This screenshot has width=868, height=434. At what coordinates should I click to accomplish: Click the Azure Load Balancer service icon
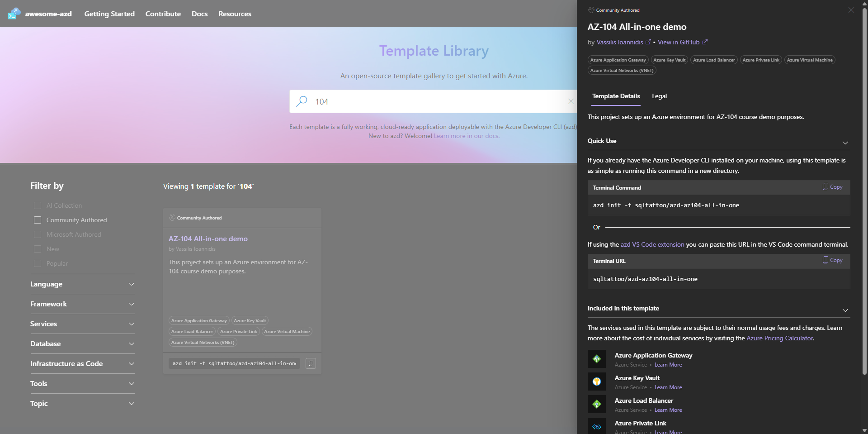(596, 405)
